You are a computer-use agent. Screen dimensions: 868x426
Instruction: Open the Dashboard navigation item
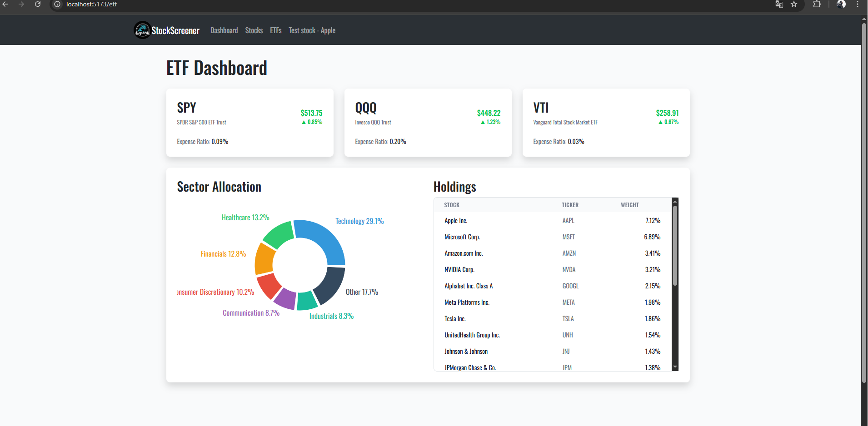coord(224,30)
